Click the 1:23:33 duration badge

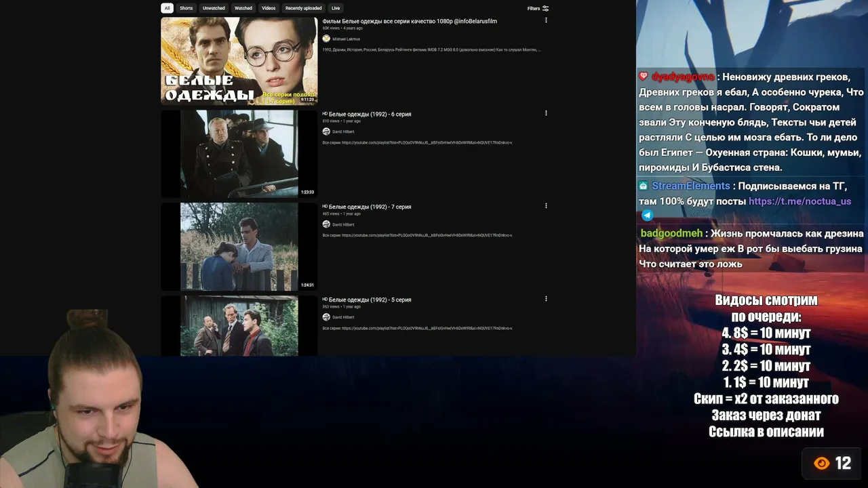point(307,192)
